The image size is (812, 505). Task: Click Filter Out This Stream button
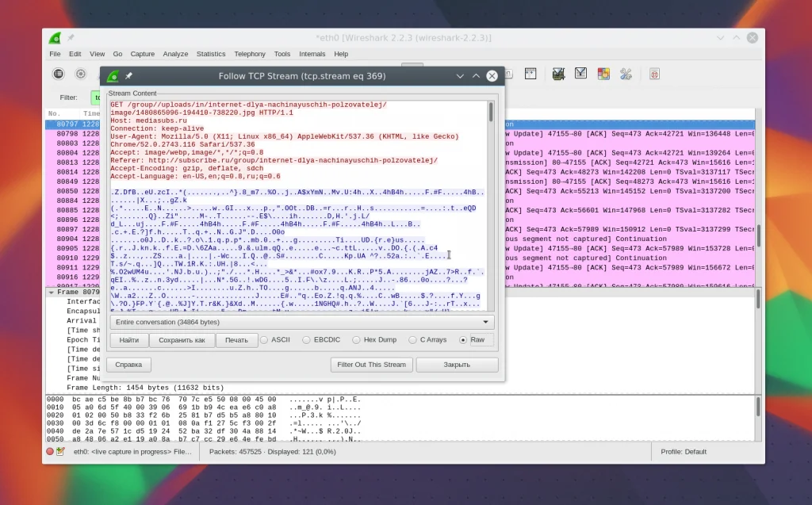click(371, 365)
